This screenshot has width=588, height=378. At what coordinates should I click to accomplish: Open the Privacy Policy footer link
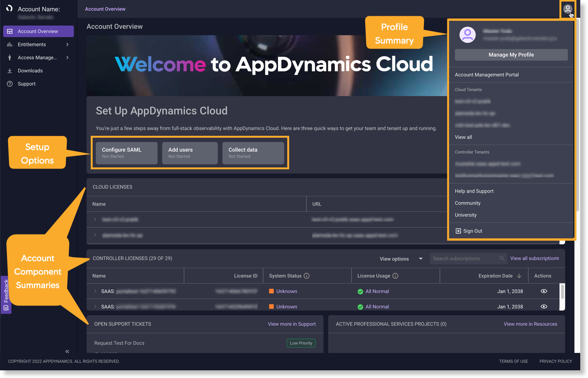[556, 361]
